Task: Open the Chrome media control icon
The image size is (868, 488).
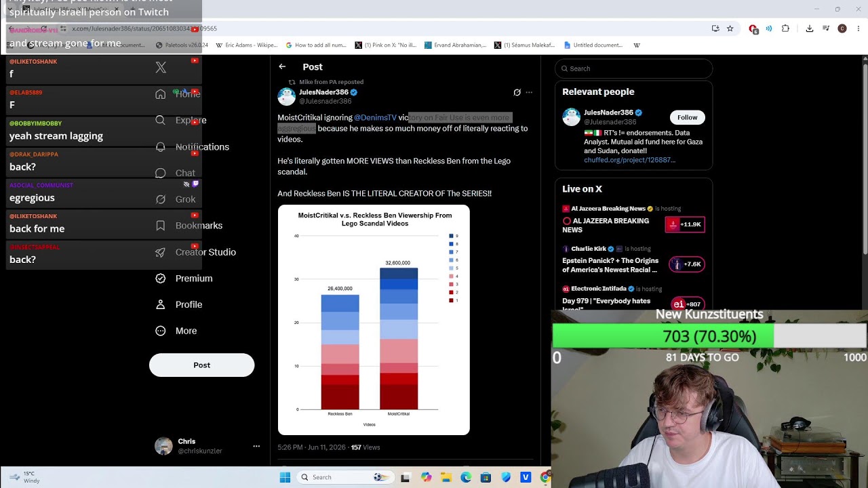Action: pyautogui.click(x=825, y=28)
